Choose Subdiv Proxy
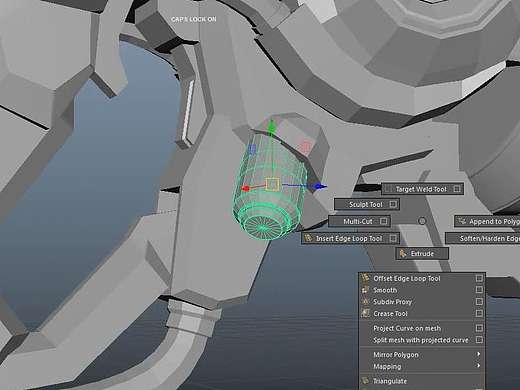 [x=422, y=302]
